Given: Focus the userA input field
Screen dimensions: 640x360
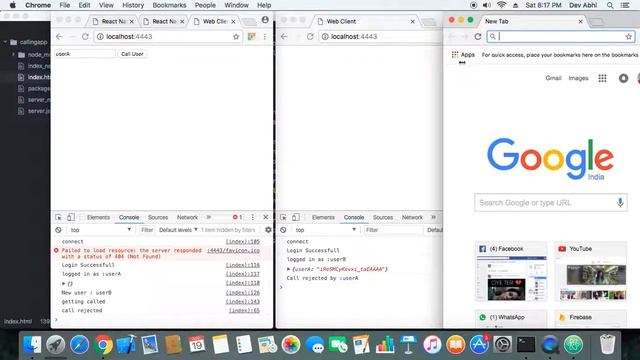Looking at the screenshot, I should pos(84,54).
